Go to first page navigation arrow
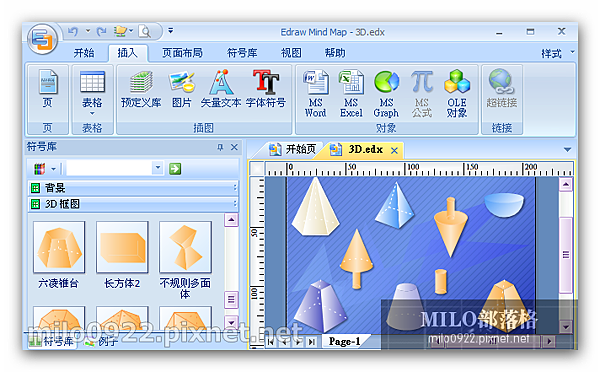The height and width of the screenshot is (372, 600). coord(271,342)
